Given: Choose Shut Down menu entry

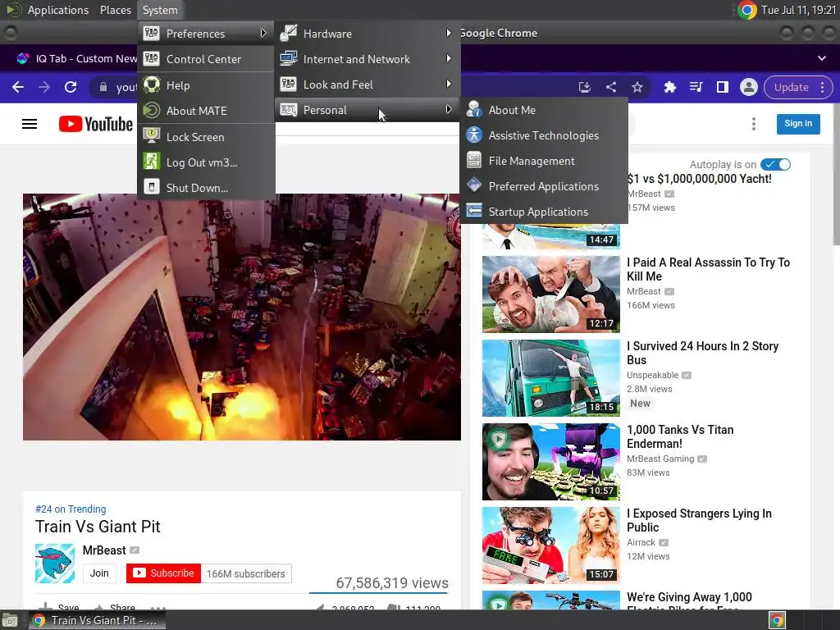Looking at the screenshot, I should click(x=206, y=188).
